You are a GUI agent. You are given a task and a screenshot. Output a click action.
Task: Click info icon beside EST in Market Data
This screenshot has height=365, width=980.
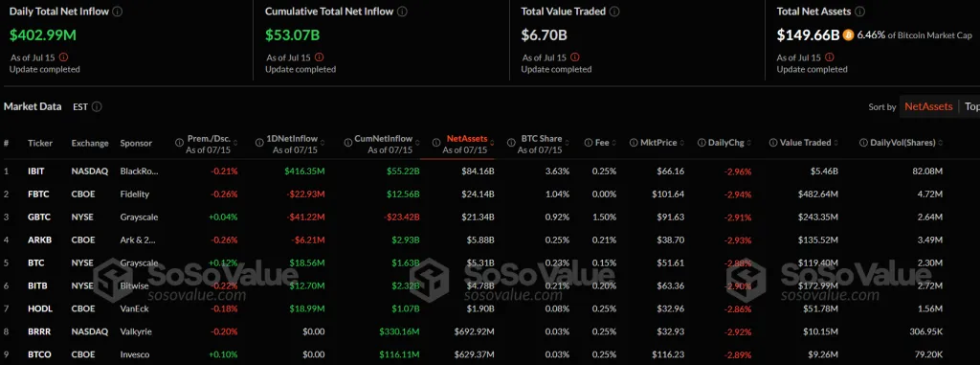[x=97, y=107]
